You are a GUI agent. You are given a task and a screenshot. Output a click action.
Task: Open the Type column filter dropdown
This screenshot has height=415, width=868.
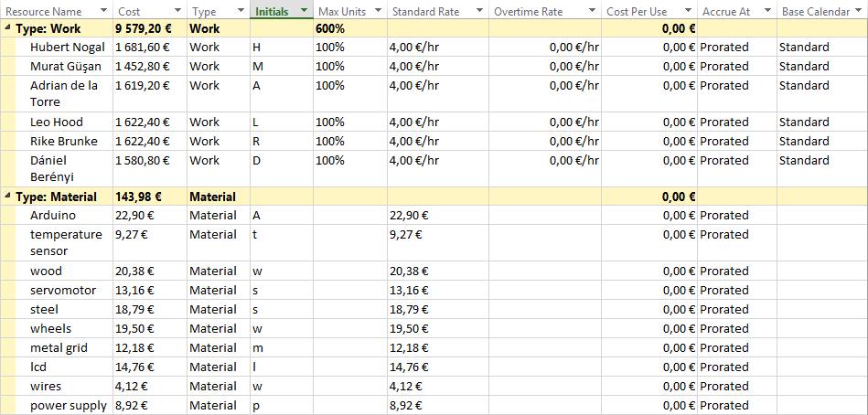click(238, 11)
